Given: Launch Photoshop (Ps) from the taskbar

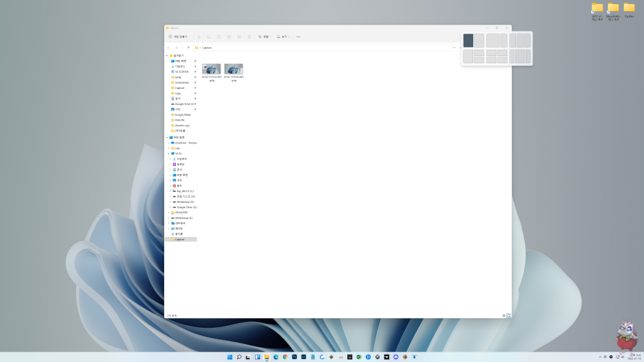Looking at the screenshot, I should pyautogui.click(x=294, y=357).
